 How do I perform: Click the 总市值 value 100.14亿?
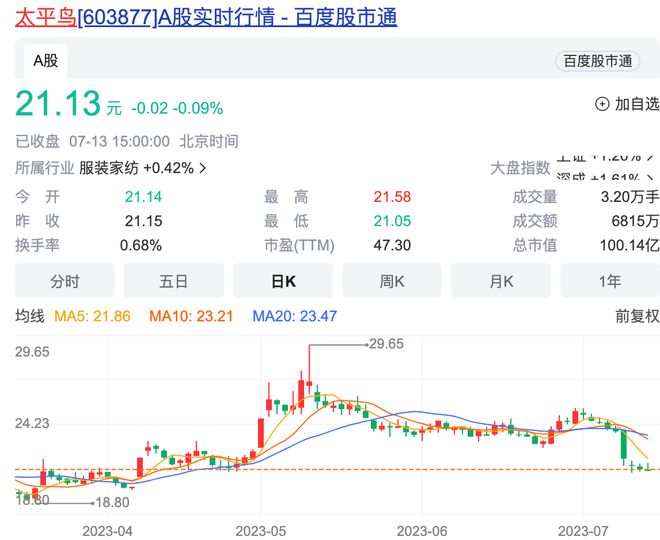coord(629,246)
